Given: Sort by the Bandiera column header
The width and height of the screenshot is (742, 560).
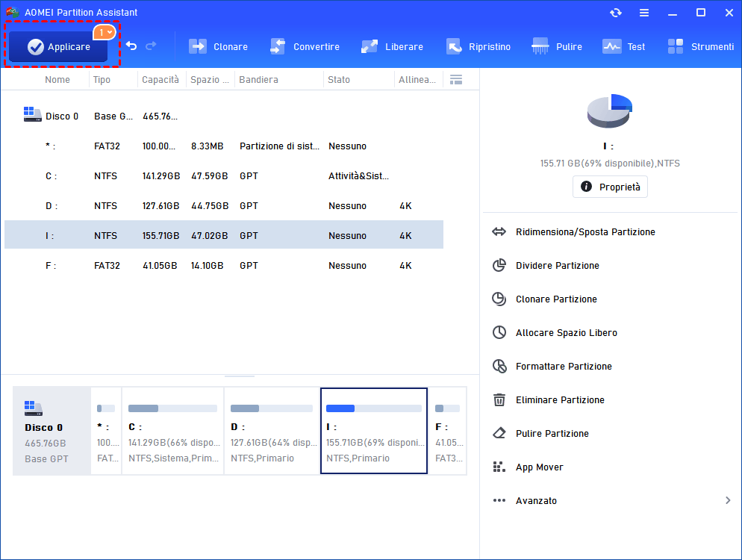Looking at the screenshot, I should click(x=258, y=80).
